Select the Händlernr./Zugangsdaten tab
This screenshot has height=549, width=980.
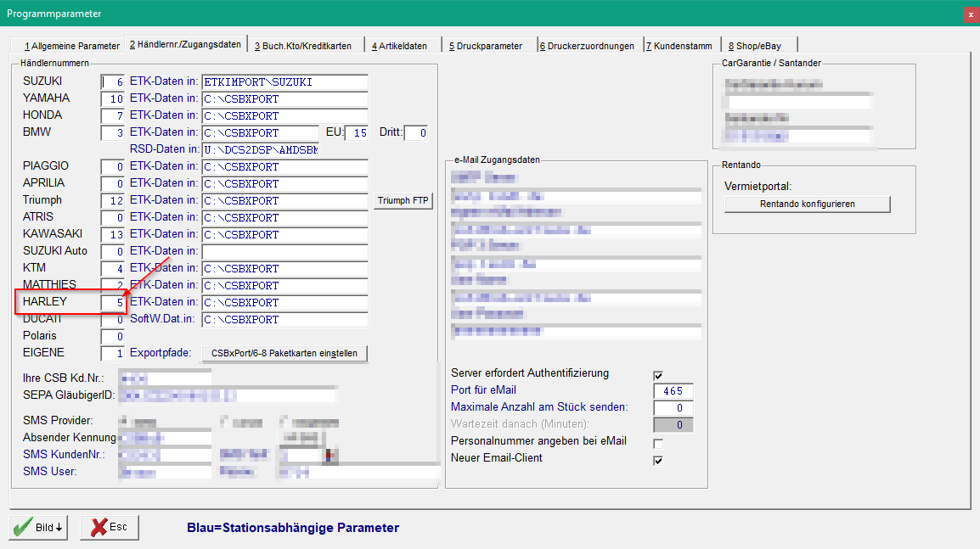(x=186, y=44)
